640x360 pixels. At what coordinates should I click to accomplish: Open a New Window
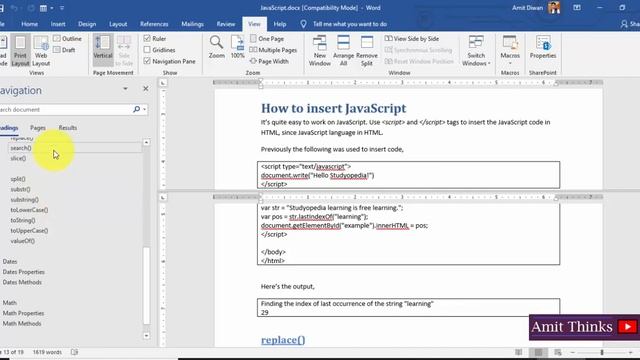320,51
